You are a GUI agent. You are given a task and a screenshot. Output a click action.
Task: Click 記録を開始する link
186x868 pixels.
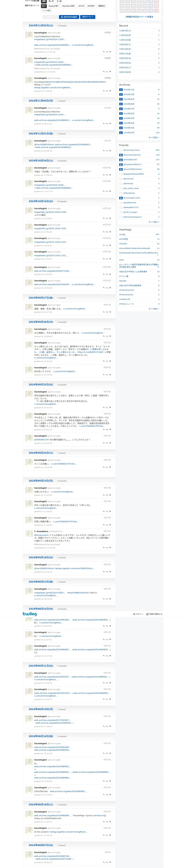154,614
